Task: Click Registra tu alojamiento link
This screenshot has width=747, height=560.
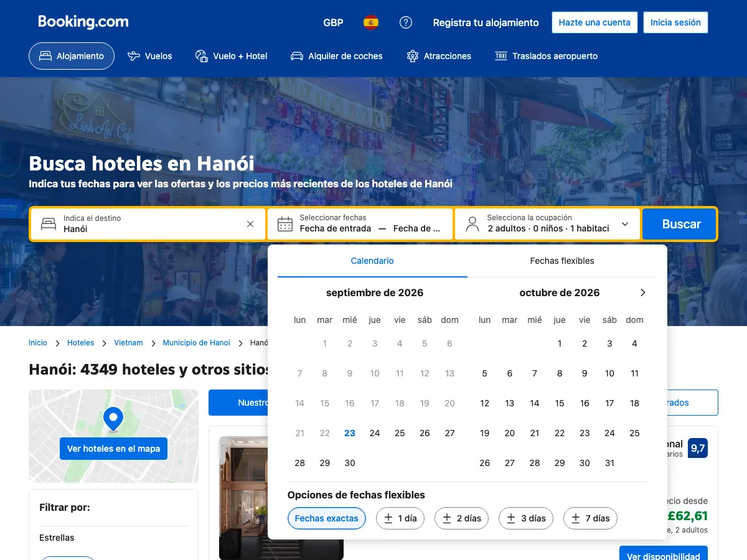Action: click(486, 22)
